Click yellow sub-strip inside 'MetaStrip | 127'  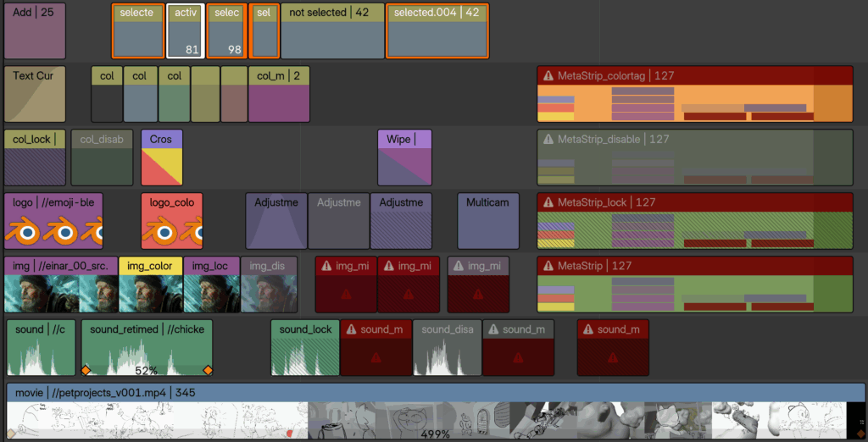(x=556, y=307)
